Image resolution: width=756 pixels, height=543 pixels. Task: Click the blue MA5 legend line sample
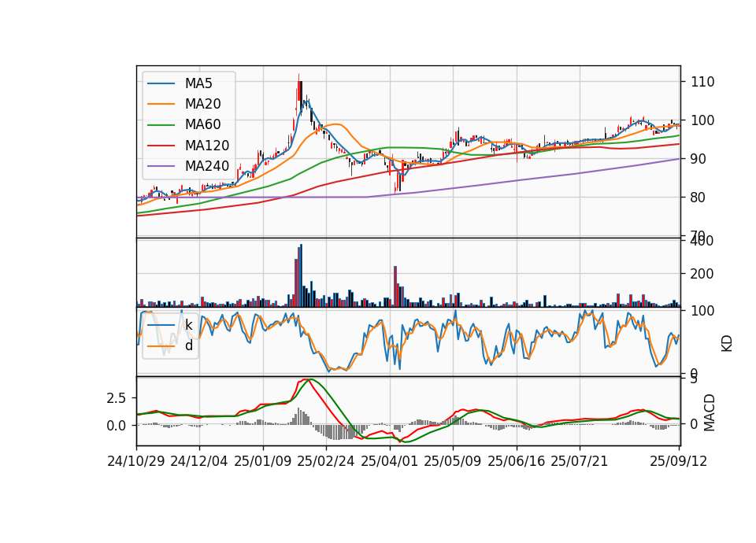coord(161,83)
